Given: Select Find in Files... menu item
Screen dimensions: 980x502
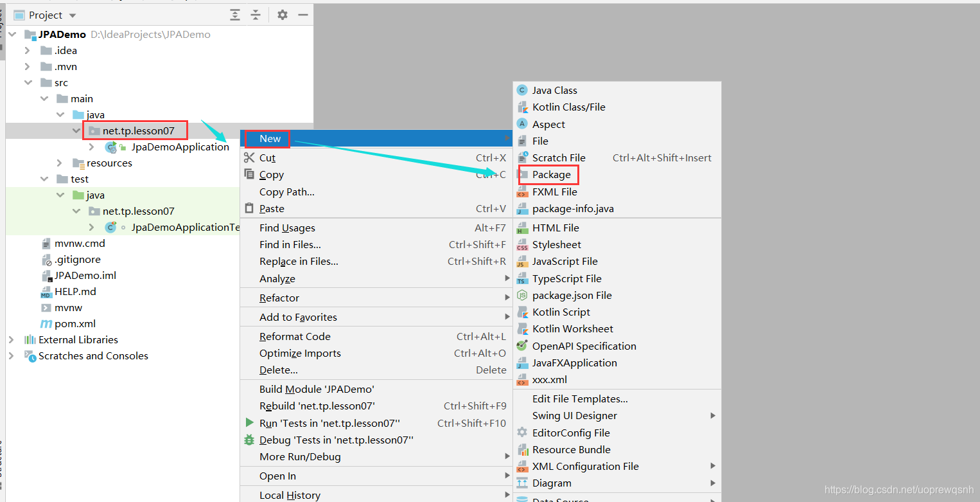Looking at the screenshot, I should (376, 244).
